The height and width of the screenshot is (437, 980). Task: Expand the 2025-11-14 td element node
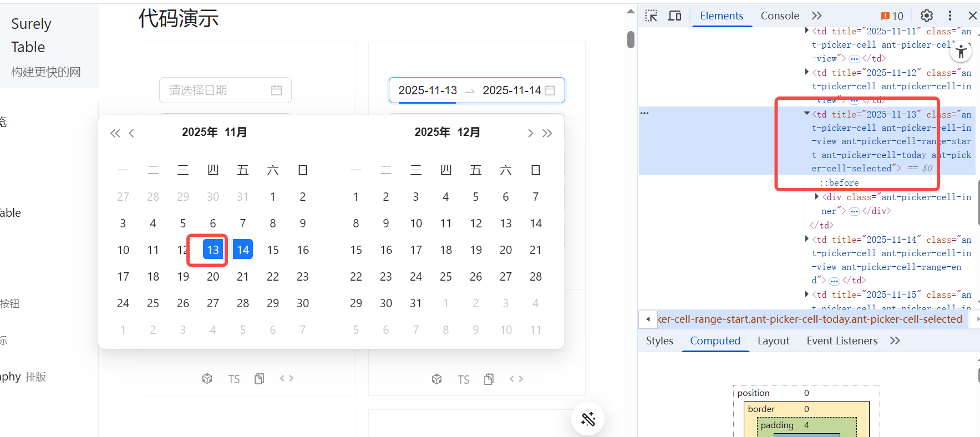tap(807, 239)
